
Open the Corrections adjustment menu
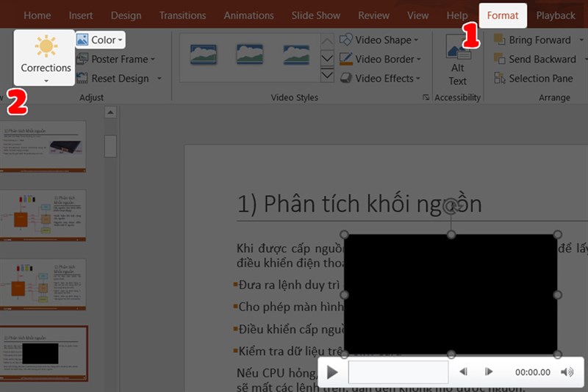(46, 57)
